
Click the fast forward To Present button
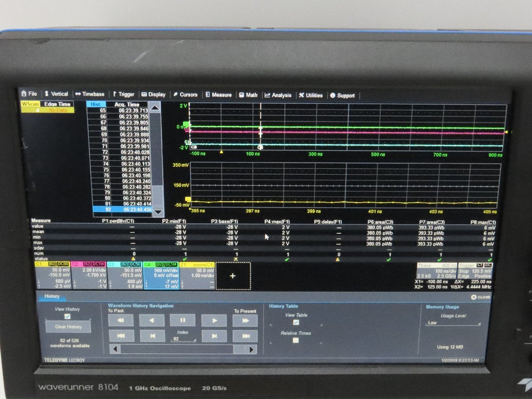(245, 321)
